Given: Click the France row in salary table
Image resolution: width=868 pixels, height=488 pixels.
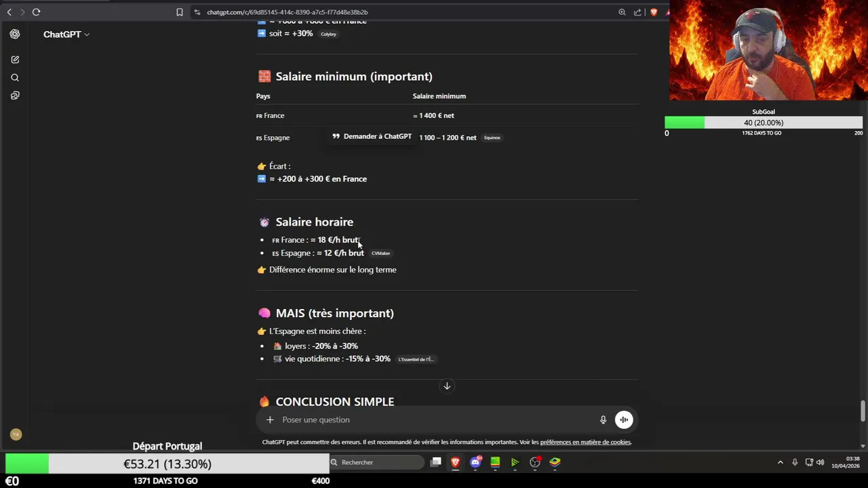Looking at the screenshot, I should [447, 115].
